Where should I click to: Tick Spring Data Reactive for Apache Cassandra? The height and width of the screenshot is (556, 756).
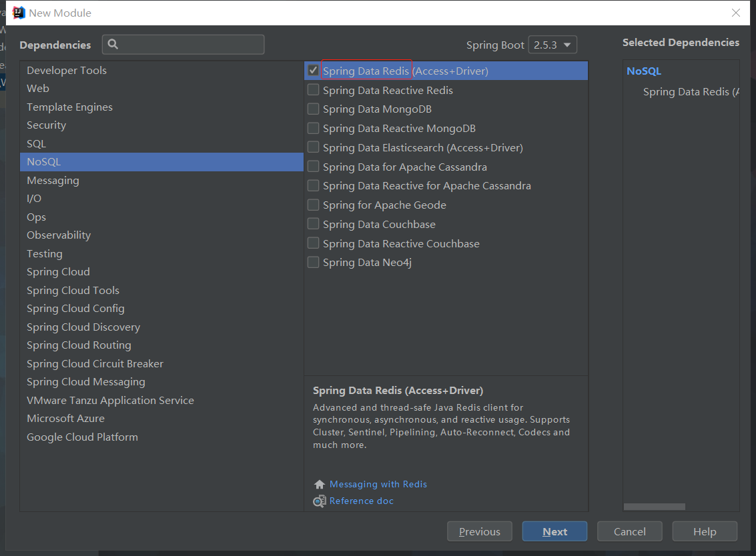[x=314, y=185]
